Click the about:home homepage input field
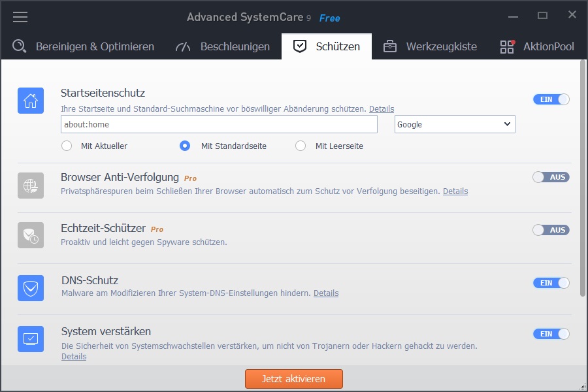This screenshot has height=392, width=588. pos(219,124)
